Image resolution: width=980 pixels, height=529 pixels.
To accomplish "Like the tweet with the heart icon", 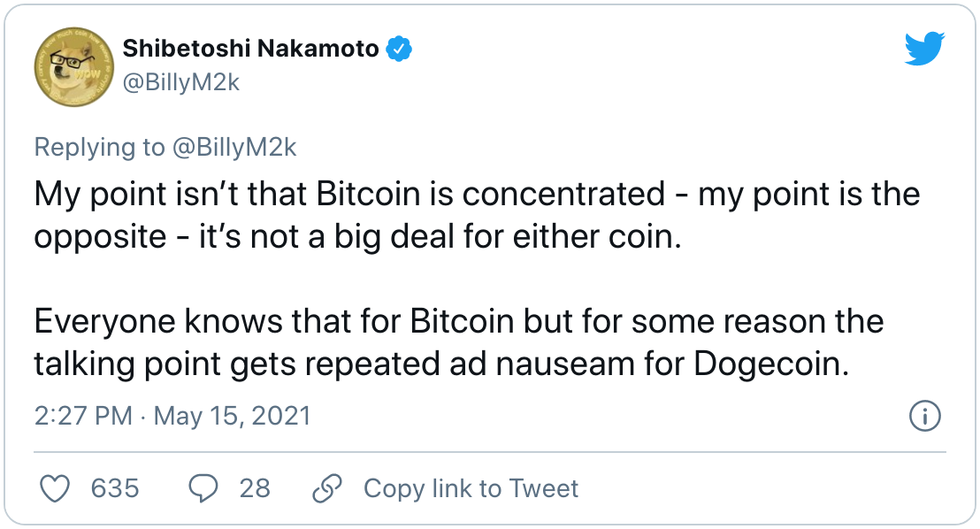I will coord(55,488).
